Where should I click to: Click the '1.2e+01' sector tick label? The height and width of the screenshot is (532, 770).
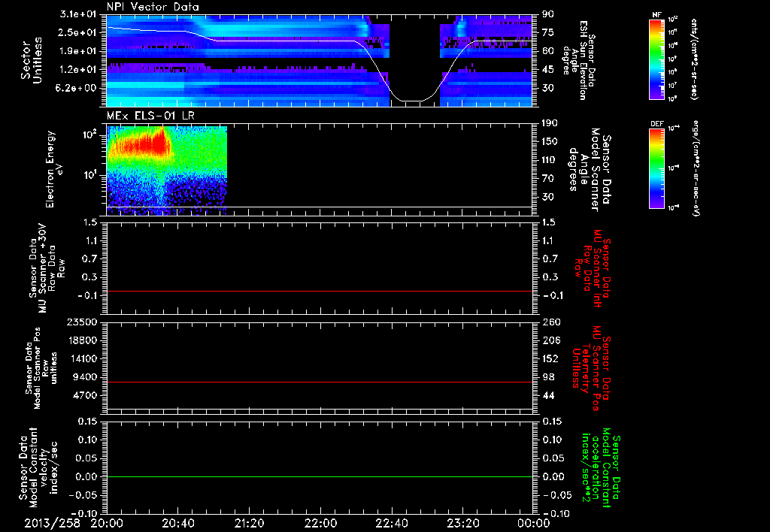pyautogui.click(x=78, y=70)
